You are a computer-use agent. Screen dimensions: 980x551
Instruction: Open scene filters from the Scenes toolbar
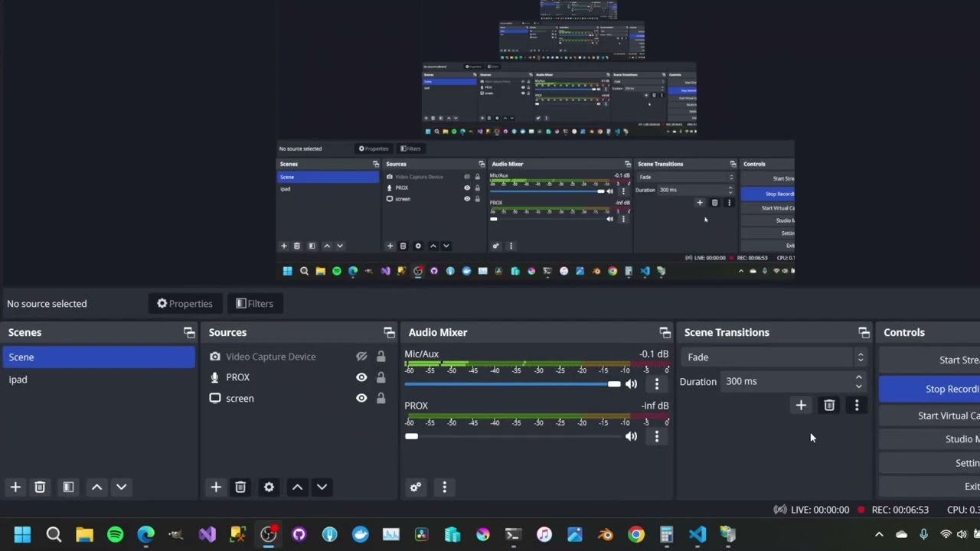click(68, 487)
